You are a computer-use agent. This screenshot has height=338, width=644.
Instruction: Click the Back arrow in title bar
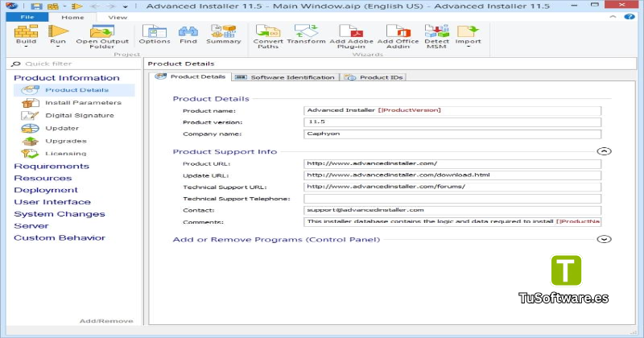pyautogui.click(x=94, y=6)
